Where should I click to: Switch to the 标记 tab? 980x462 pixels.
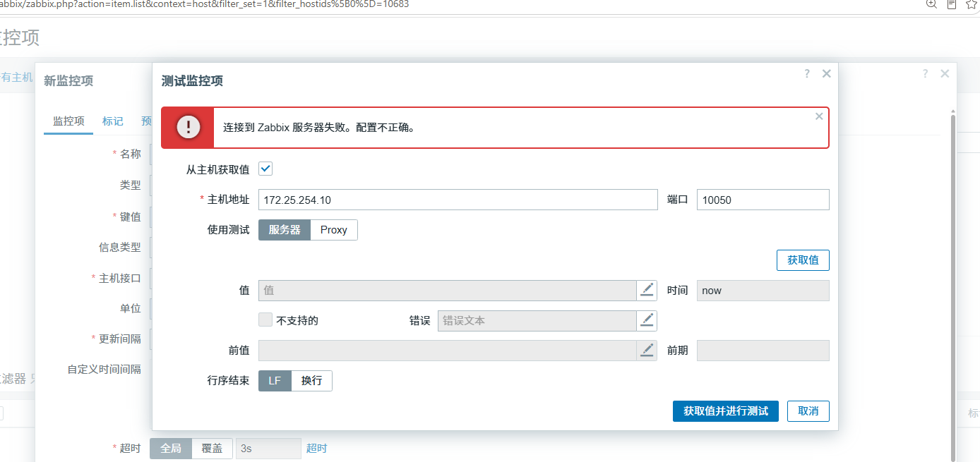click(x=113, y=121)
